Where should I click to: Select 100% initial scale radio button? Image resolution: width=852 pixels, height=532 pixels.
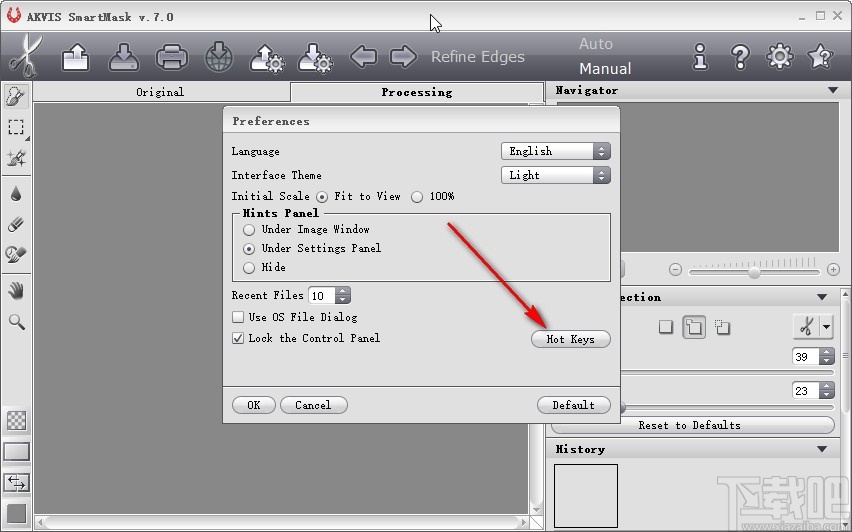pos(417,197)
